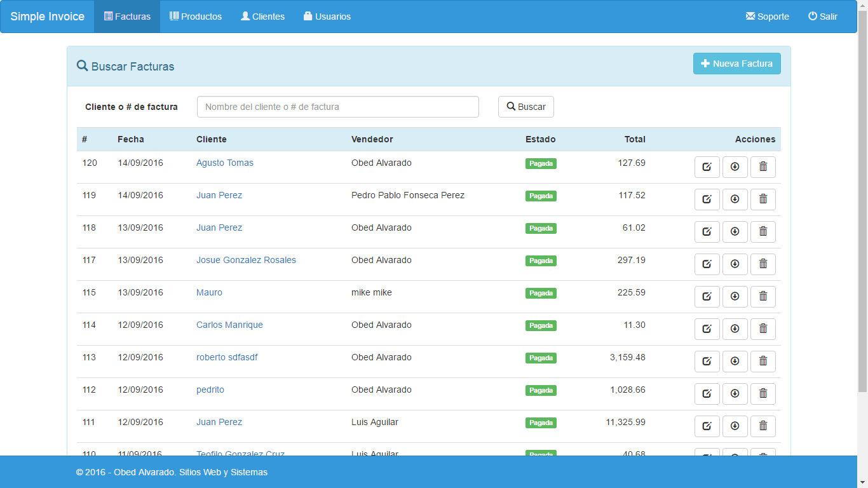Download invoice 113
Screen dimensions: 868x488
[x=735, y=362]
